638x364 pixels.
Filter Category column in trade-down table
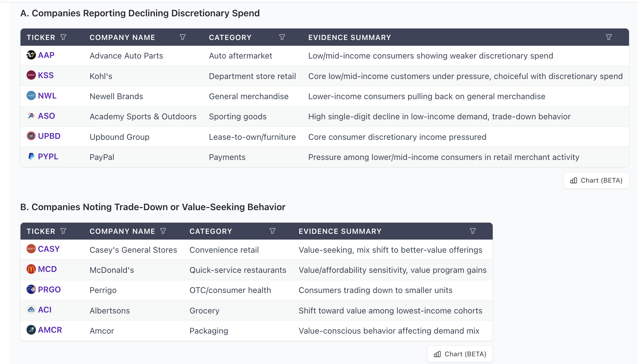(273, 231)
